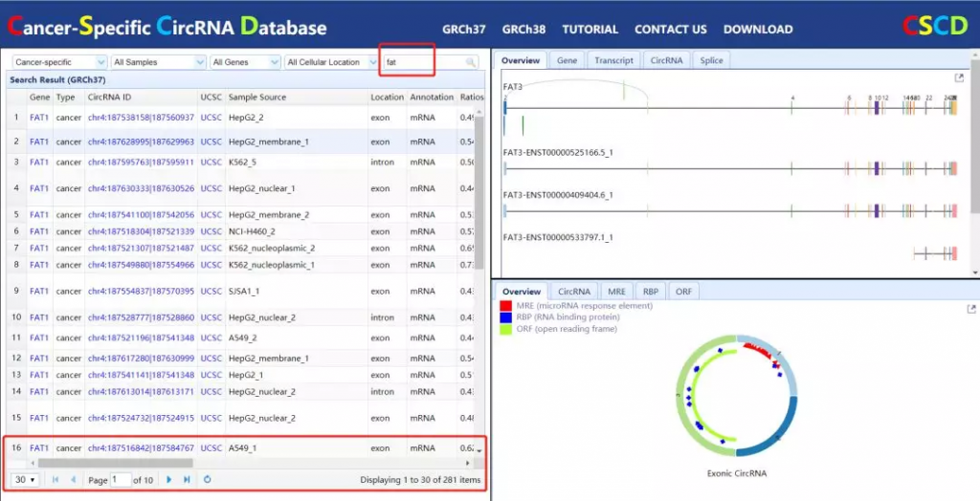Select the lower panel Overview tab
The width and height of the screenshot is (980, 501).
click(521, 291)
